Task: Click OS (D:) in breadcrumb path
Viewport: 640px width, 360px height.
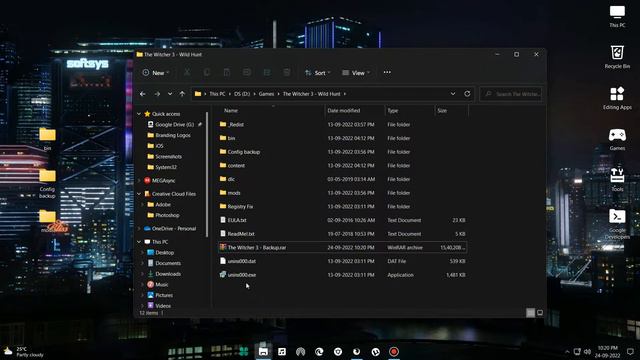Action: click(x=242, y=94)
